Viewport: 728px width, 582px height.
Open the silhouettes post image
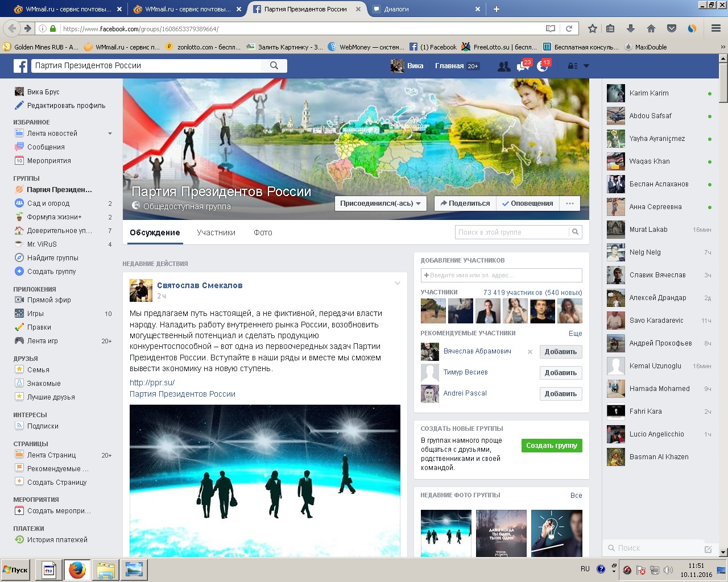[265, 481]
